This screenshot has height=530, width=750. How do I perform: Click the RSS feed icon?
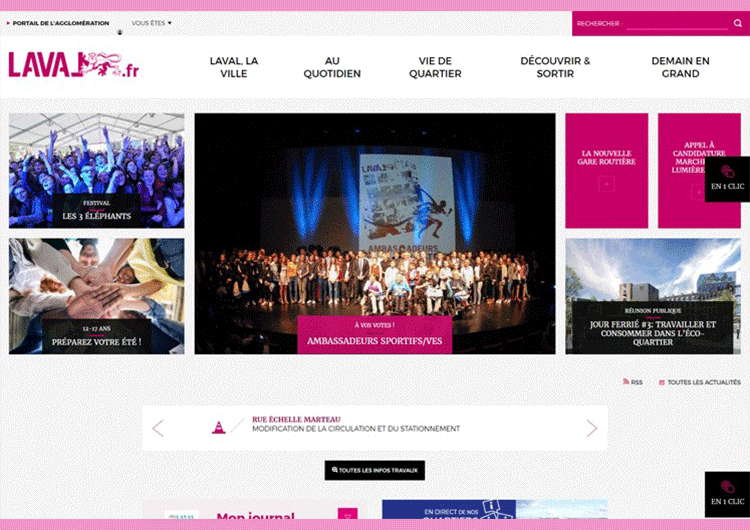click(x=626, y=382)
